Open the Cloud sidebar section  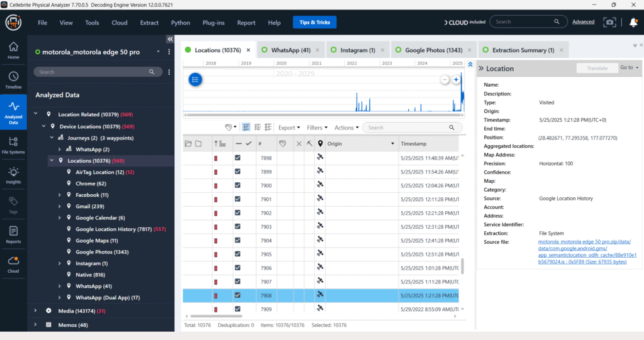click(x=14, y=265)
